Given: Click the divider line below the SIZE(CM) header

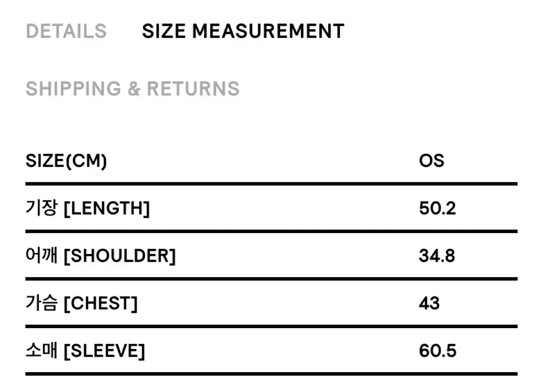Looking at the screenshot, I should coord(271,184).
